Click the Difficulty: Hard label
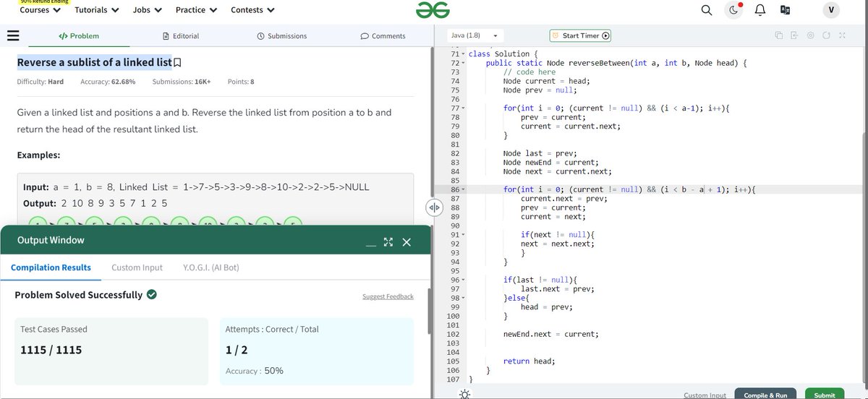868x399 pixels. [x=40, y=82]
